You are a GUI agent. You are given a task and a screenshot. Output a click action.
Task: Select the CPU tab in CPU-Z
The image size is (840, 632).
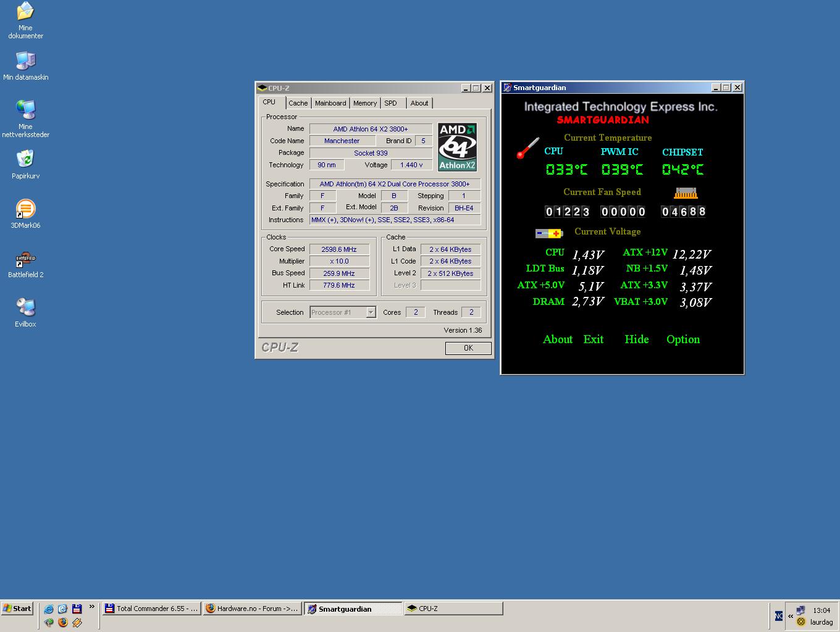pos(269,102)
